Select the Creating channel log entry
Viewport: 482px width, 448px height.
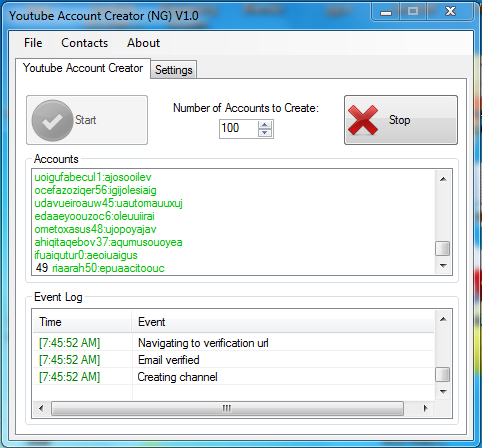pyautogui.click(x=233, y=377)
